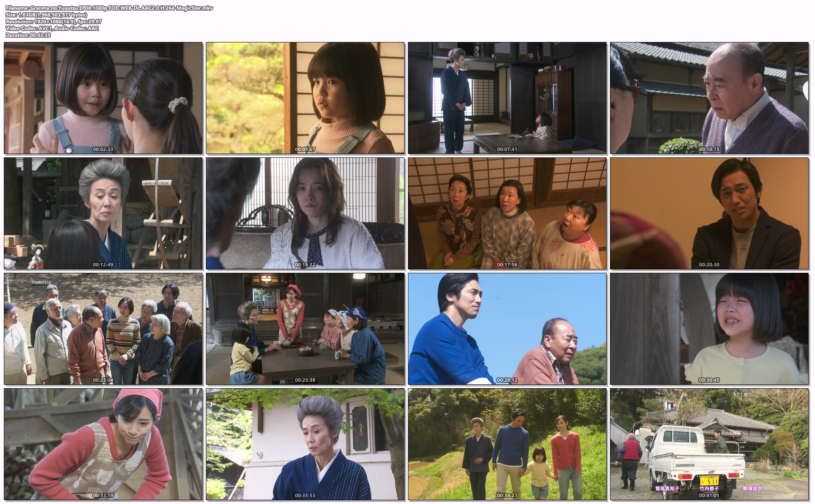815x504 pixels.
Task: Click the three women thumbnail at 00:17:56
Action: (x=507, y=213)
